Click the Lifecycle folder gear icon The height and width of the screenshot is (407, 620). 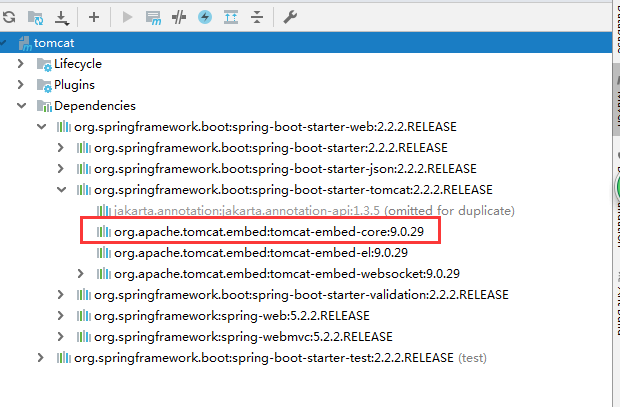(x=44, y=64)
